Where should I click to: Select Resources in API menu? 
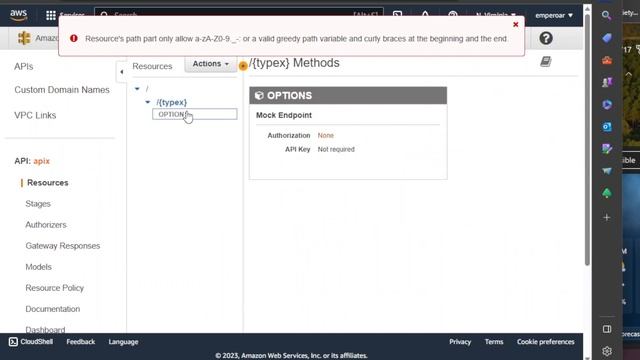coord(48,183)
